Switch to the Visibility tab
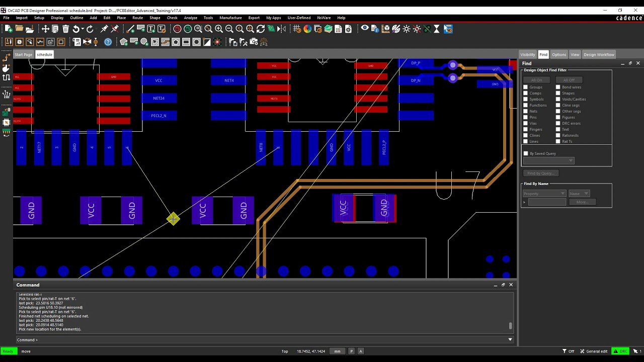644x362 pixels. pos(528,54)
